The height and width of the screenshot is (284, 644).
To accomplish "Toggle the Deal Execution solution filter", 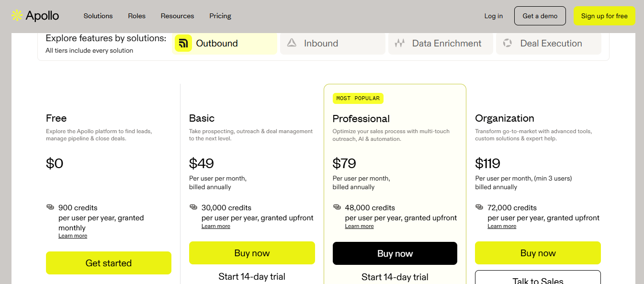I will click(x=549, y=43).
